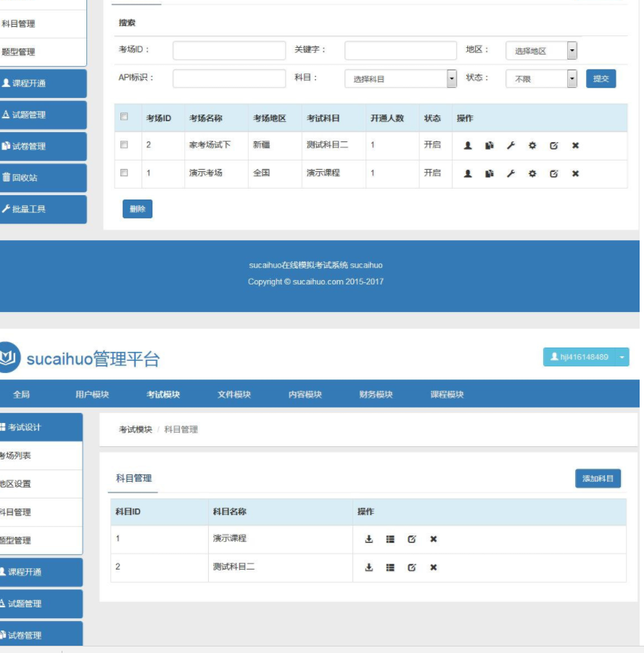Image resolution: width=644 pixels, height=653 pixels.
Task: Tick the checkbox beside 演示考场
Action: click(124, 173)
